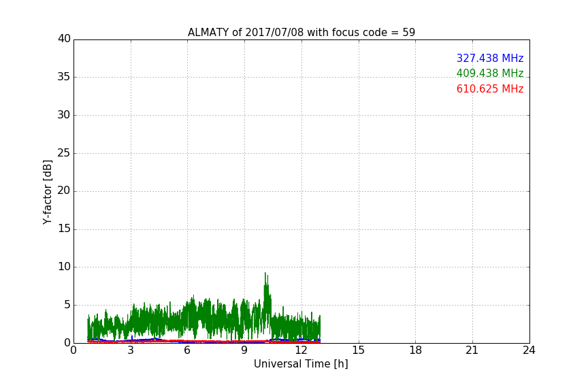Click the x-axis tick label 21
588x392 pixels.
click(472, 350)
